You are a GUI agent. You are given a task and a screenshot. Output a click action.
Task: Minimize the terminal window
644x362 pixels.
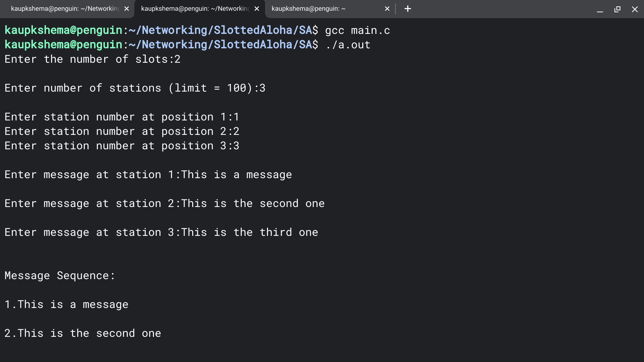pyautogui.click(x=600, y=9)
